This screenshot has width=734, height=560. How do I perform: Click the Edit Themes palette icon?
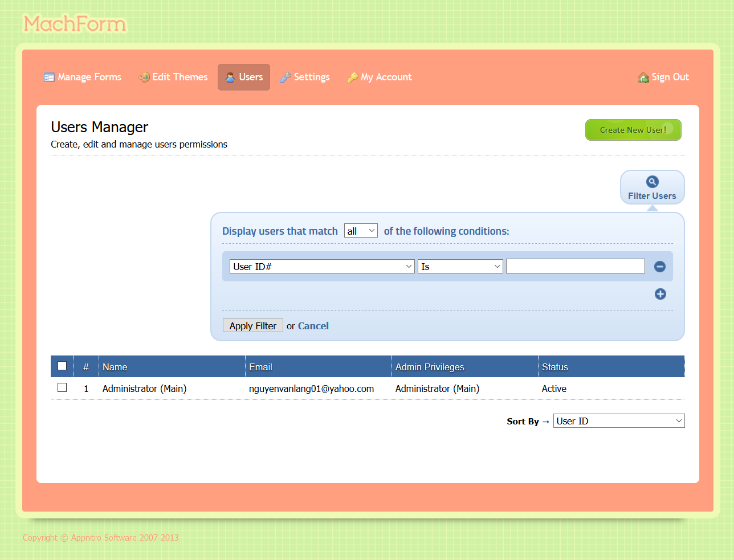click(144, 77)
